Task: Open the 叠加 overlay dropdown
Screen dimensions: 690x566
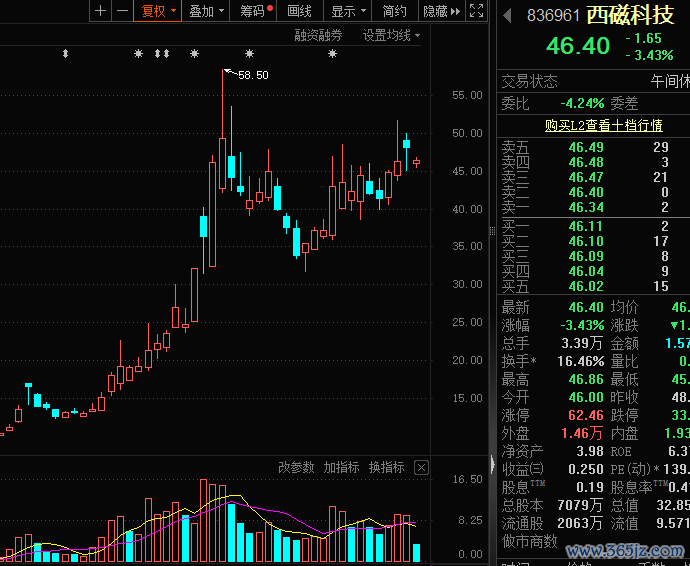Action: (x=206, y=11)
